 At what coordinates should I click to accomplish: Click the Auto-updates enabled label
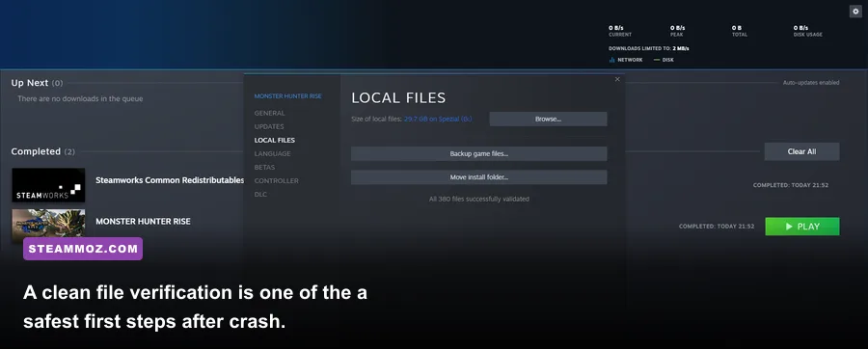click(x=811, y=82)
